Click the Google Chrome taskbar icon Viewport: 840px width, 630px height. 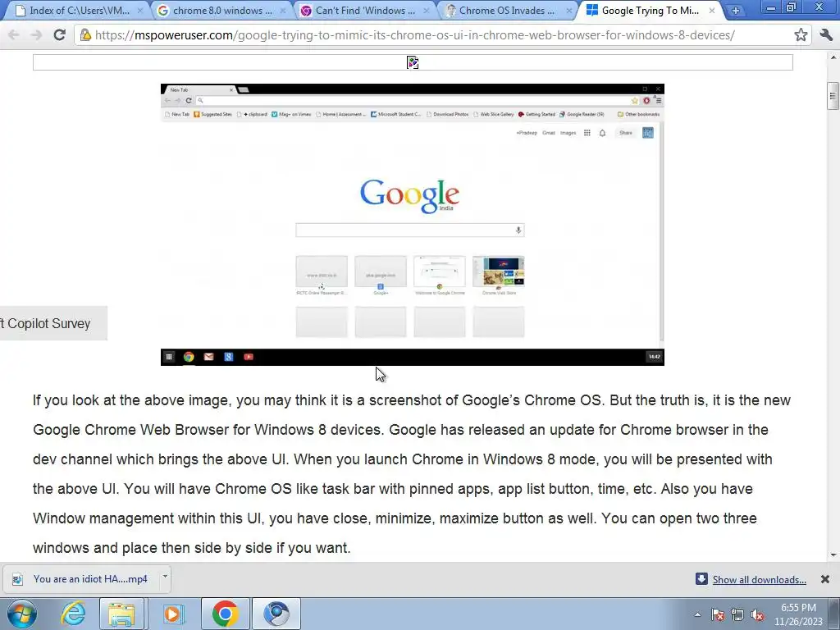(225, 614)
